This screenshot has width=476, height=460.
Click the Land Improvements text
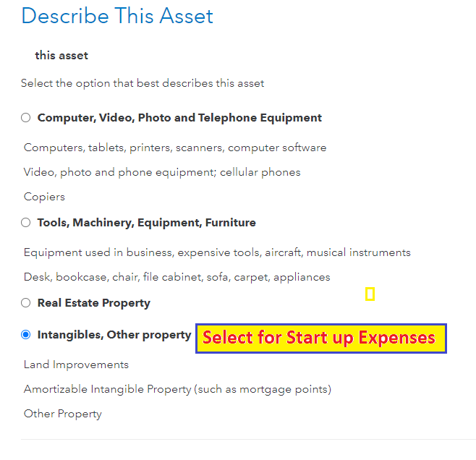(76, 365)
